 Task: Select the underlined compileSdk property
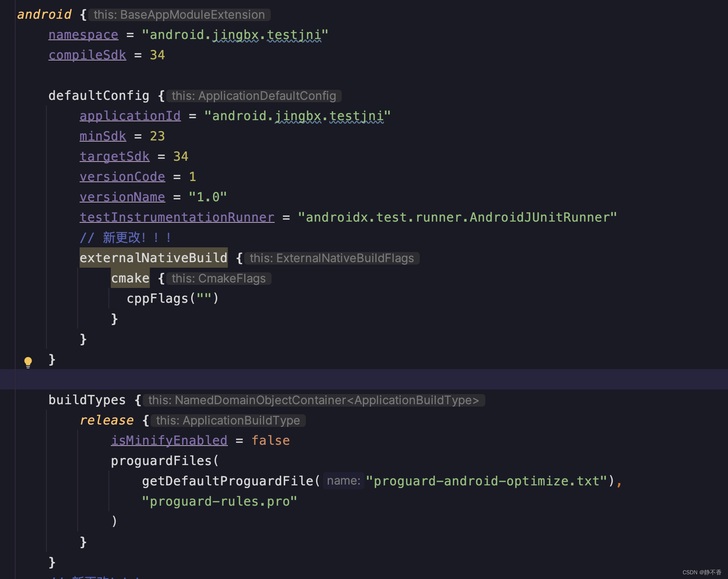pyautogui.click(x=87, y=55)
